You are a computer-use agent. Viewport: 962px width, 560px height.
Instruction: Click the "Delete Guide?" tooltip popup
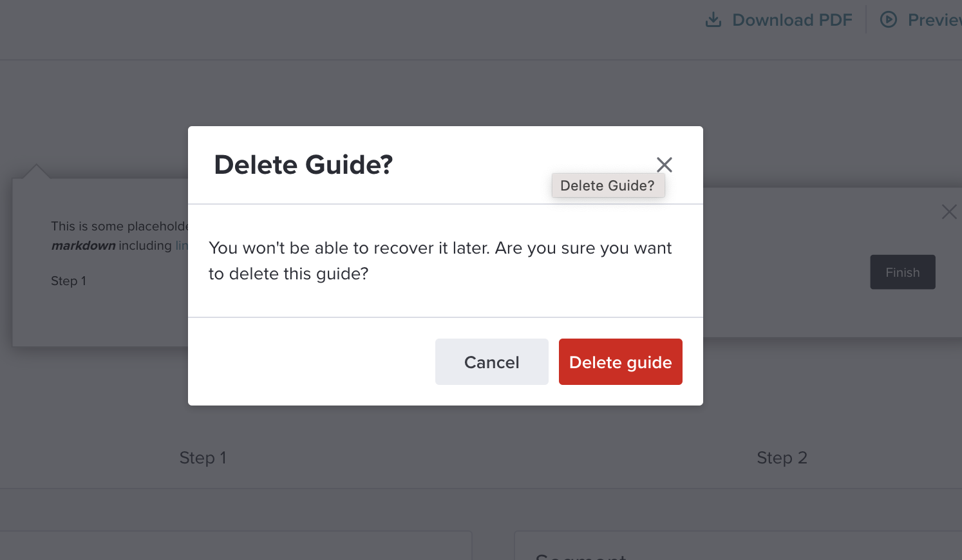coord(608,185)
